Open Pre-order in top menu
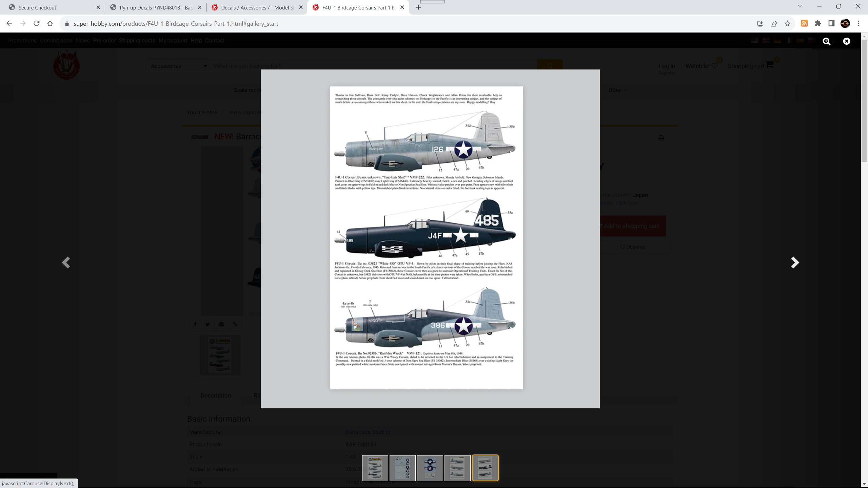 (x=104, y=41)
